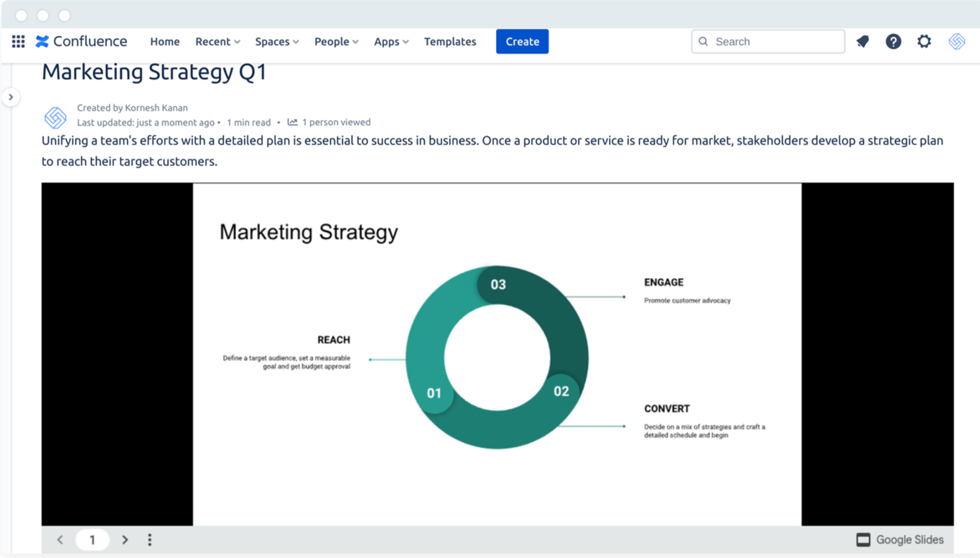Viewport: 980px width, 558px height.
Task: Click the Confluence logo
Action: point(81,41)
